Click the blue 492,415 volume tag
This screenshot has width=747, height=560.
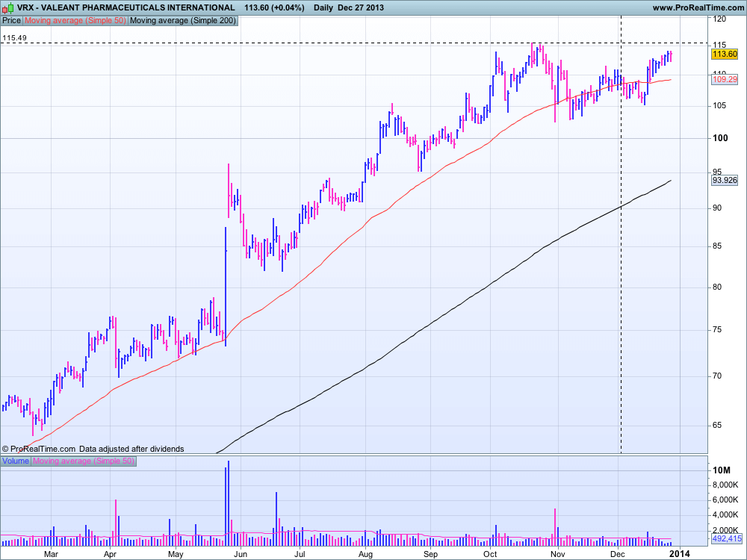727,539
